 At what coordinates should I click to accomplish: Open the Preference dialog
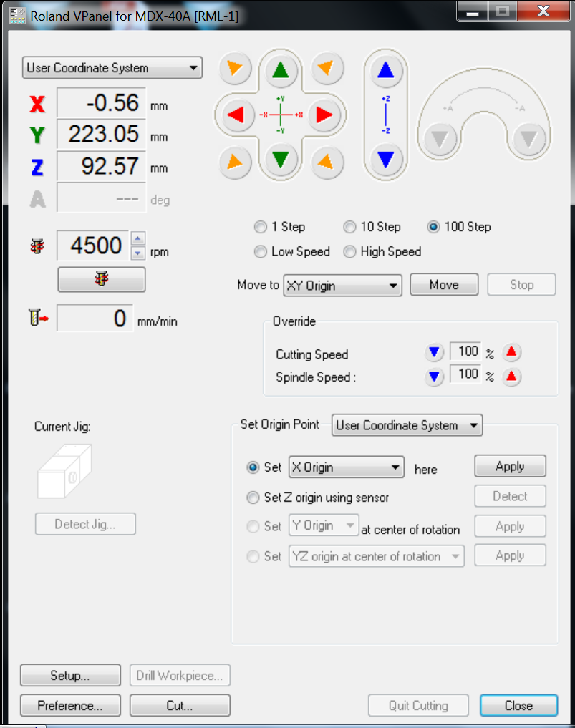pos(70,706)
